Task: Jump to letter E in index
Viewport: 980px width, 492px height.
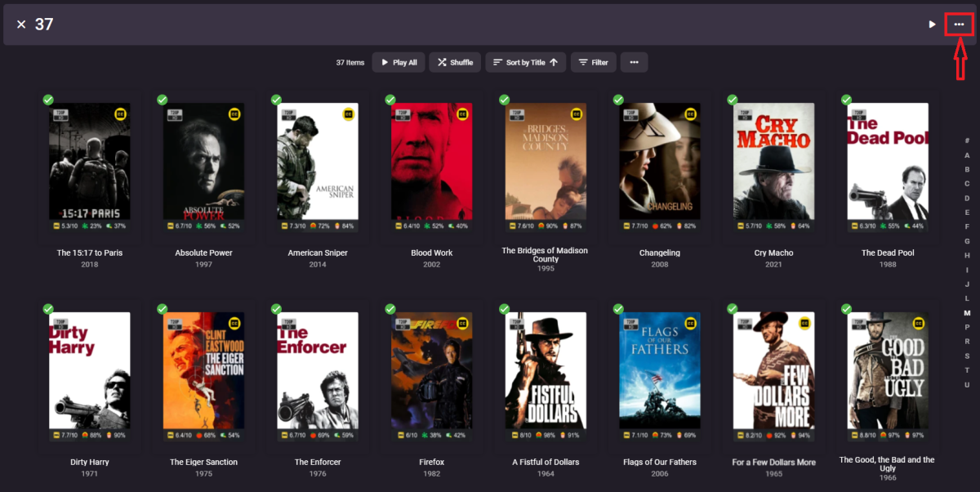Action: (x=967, y=212)
